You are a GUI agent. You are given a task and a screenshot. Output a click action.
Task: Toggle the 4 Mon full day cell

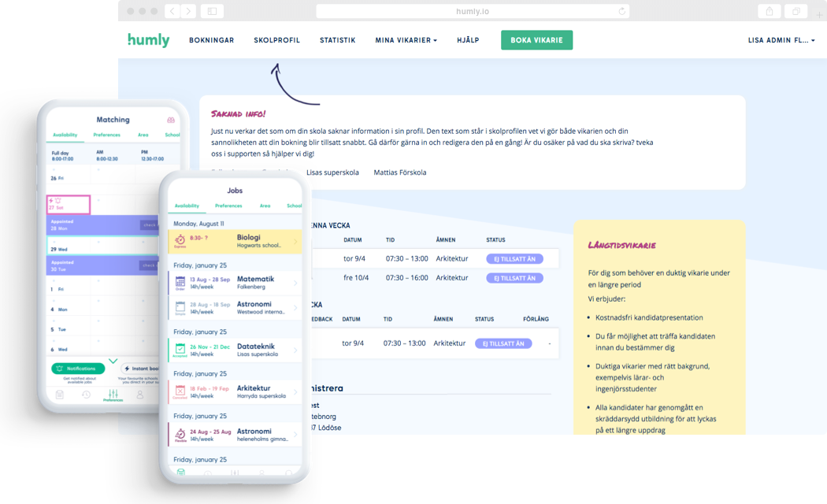pos(69,306)
